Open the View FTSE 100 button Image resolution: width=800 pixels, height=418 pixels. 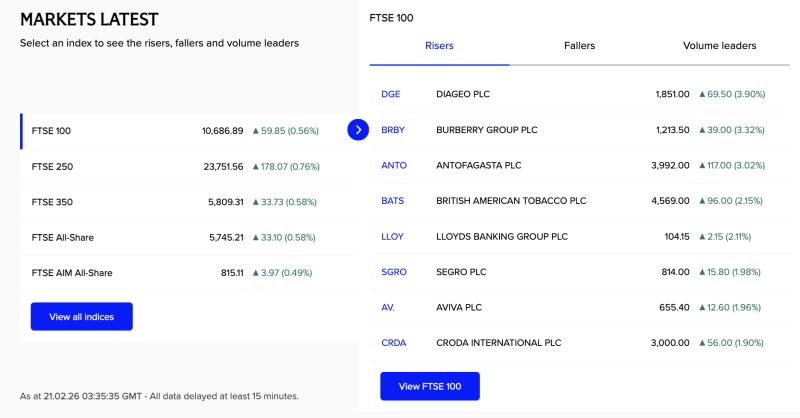coord(430,386)
